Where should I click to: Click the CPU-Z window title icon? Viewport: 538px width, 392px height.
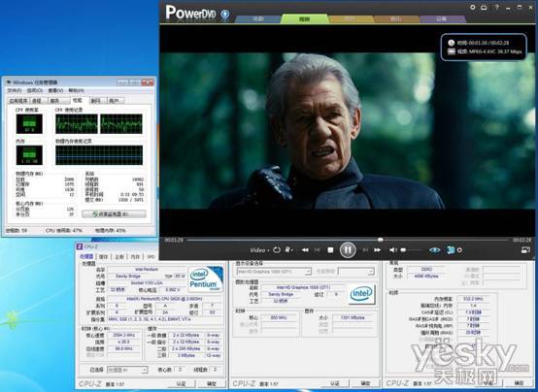pos(80,246)
